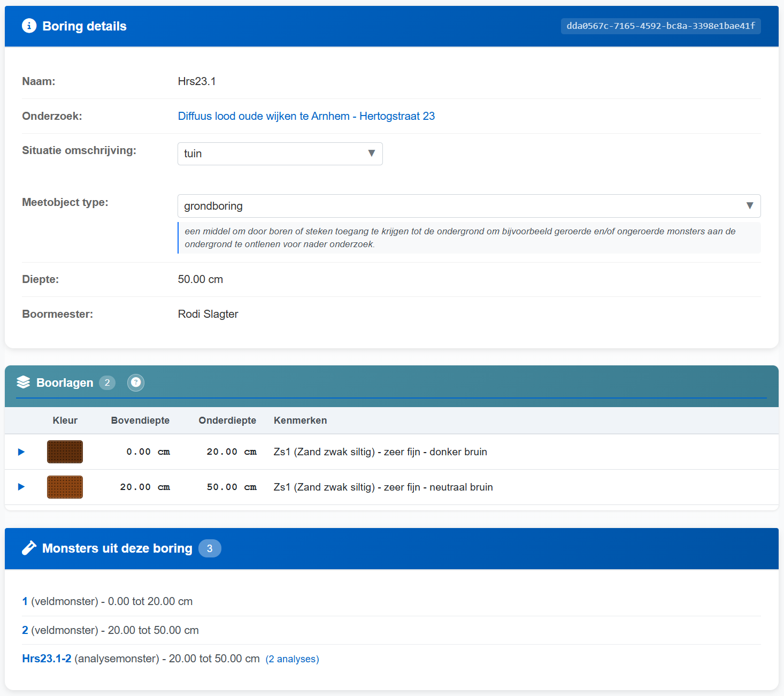
Task: Click the Boorlagen count badge showing 2
Action: [107, 383]
